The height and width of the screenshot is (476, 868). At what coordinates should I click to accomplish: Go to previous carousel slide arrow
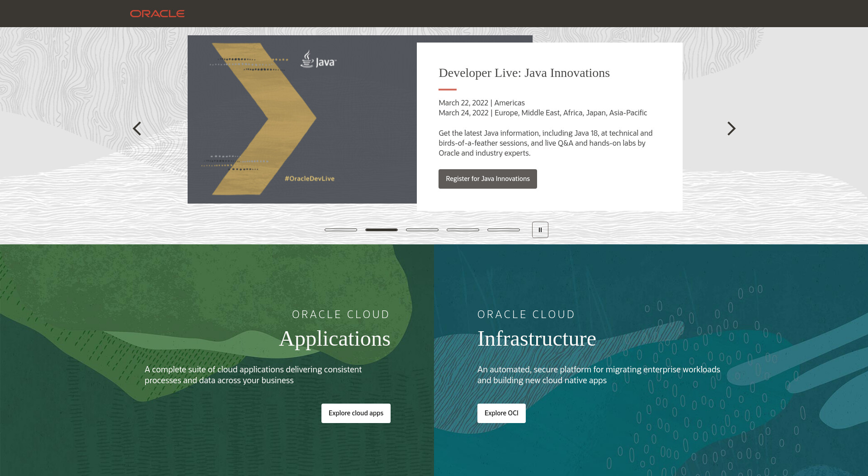137,129
